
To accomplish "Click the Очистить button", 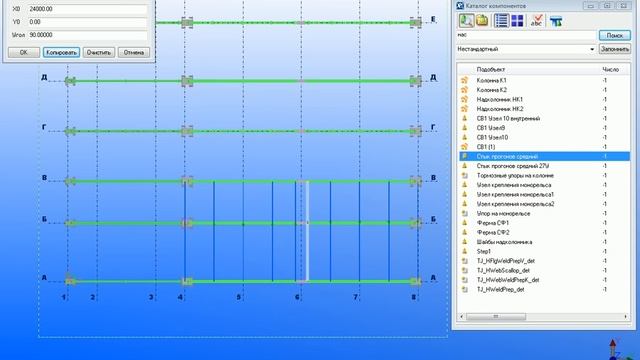I will coord(99,53).
